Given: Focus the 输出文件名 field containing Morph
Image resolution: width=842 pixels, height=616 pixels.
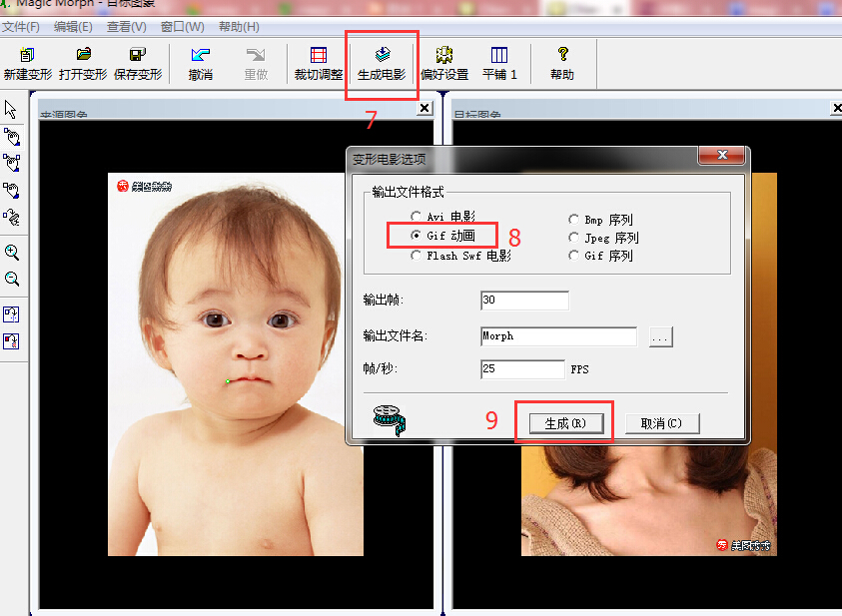Looking at the screenshot, I should [559, 336].
